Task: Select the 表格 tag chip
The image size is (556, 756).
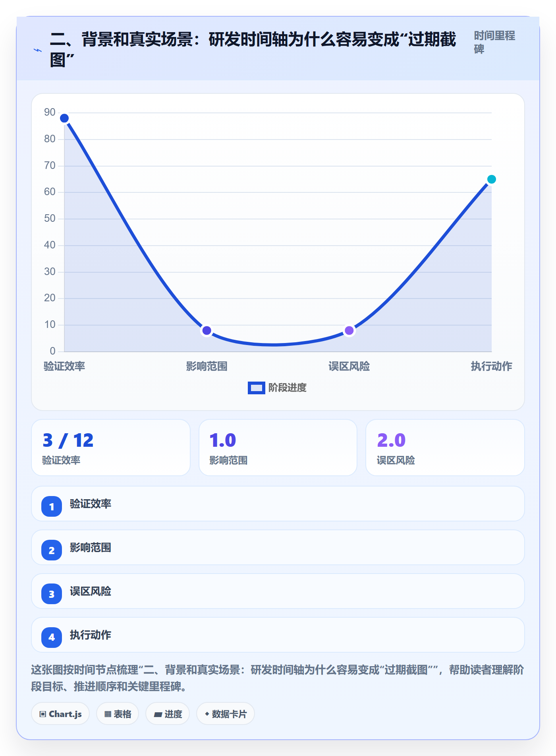Action: (x=118, y=714)
